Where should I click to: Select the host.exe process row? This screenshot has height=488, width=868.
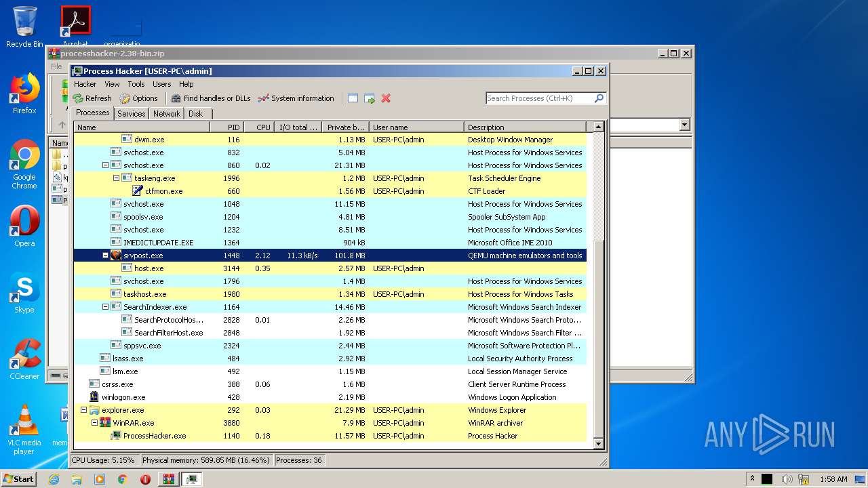[330, 268]
